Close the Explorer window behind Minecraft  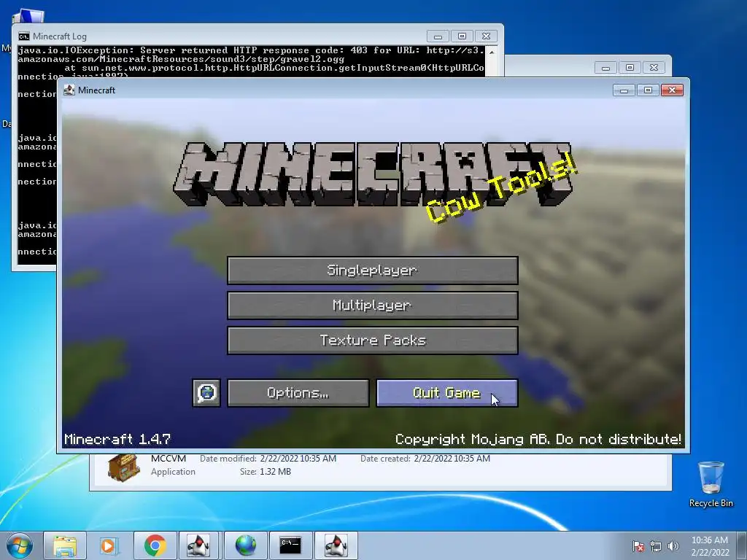click(x=654, y=68)
